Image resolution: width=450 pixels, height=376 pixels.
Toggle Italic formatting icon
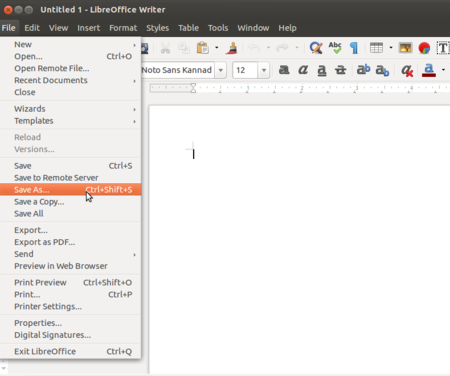(x=303, y=70)
